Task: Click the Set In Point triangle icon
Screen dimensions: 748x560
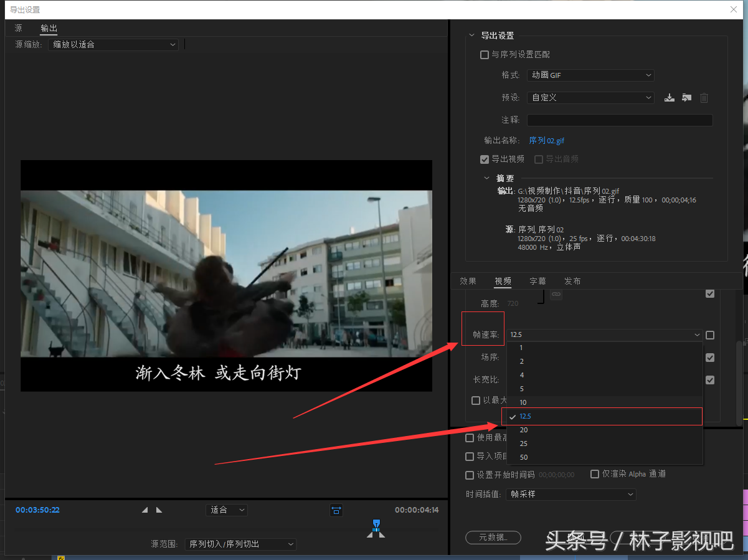Action: point(145,510)
